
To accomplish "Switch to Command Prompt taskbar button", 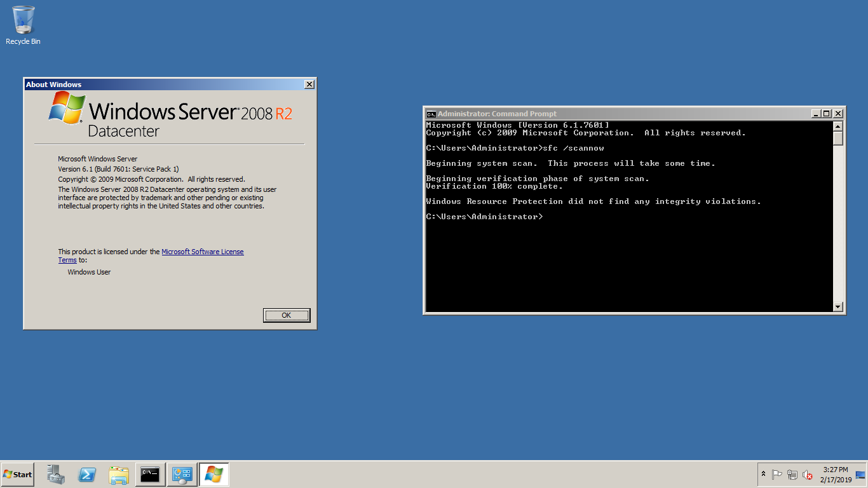I will [x=150, y=475].
